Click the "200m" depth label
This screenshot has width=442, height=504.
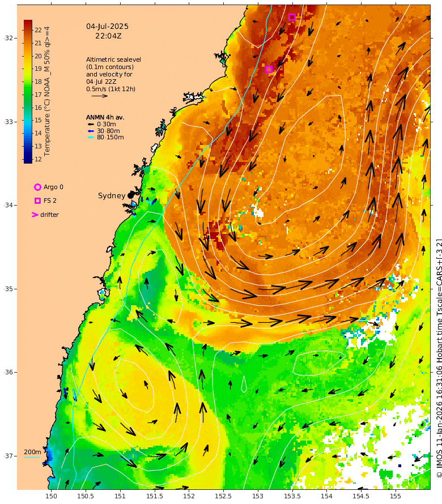tap(32, 452)
